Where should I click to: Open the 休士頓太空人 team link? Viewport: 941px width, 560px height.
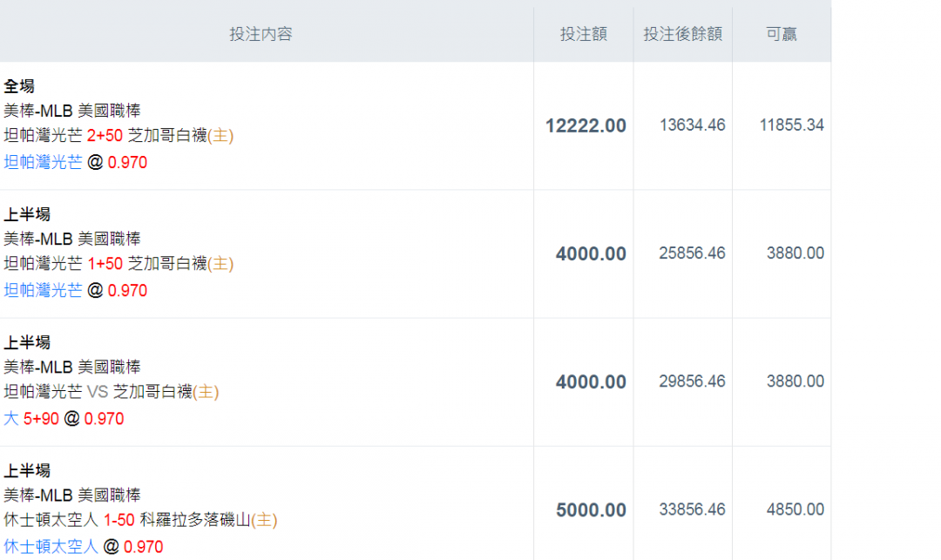[51, 546]
